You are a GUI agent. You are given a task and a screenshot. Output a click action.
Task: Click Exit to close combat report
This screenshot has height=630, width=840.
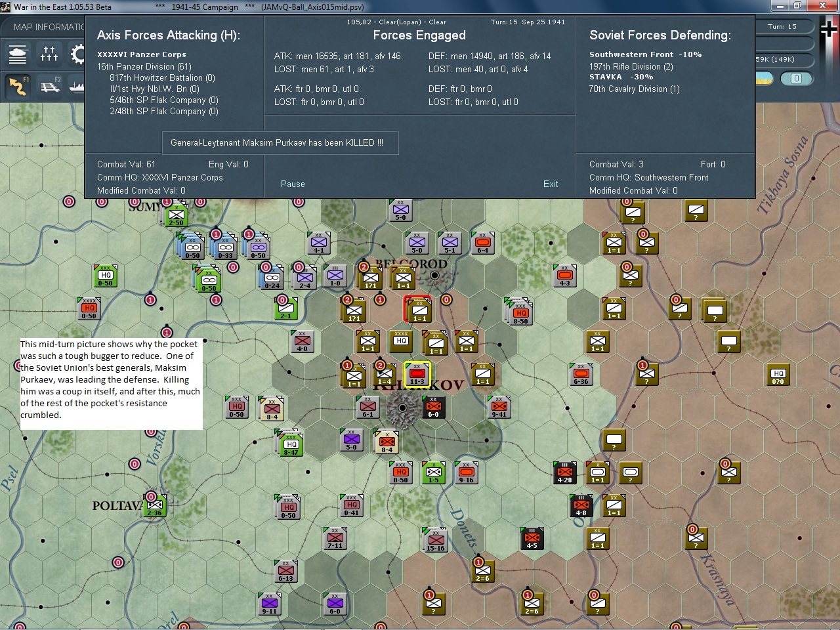(551, 184)
